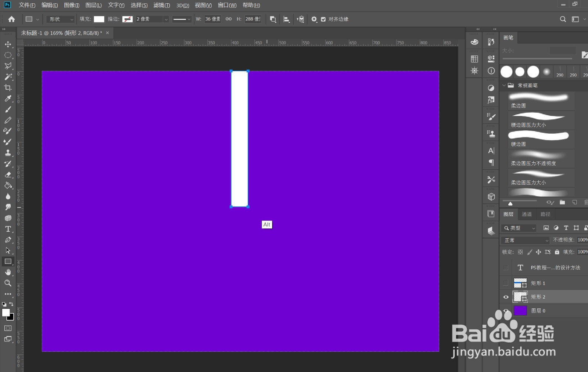
Task: Open the 滤镜 menu
Action: click(162, 5)
